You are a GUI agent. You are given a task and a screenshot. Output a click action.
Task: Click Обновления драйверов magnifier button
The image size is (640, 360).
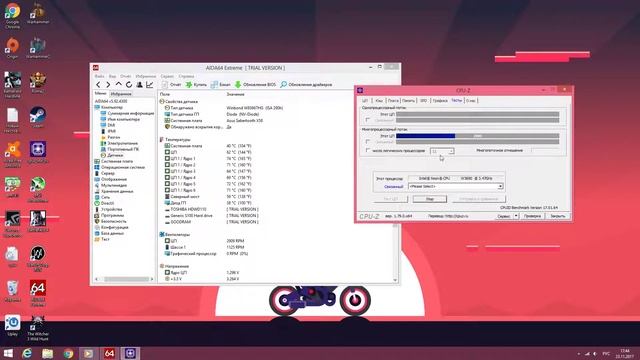tap(306, 84)
